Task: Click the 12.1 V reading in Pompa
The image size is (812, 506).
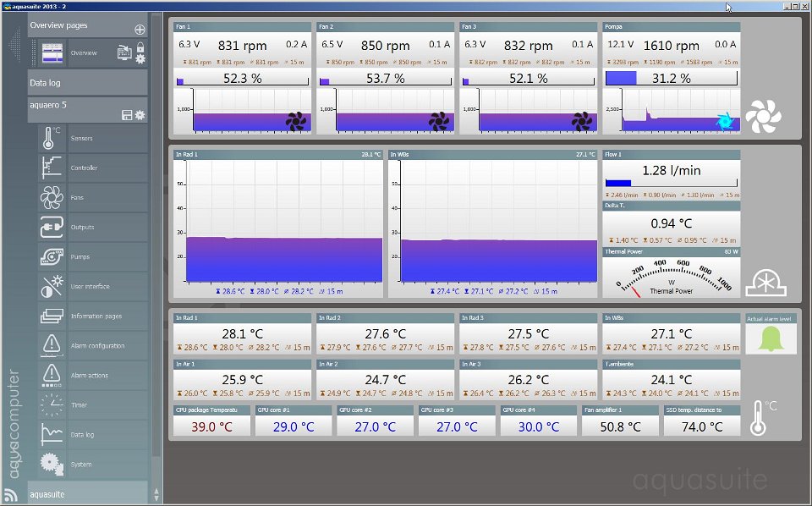Action: [x=620, y=45]
